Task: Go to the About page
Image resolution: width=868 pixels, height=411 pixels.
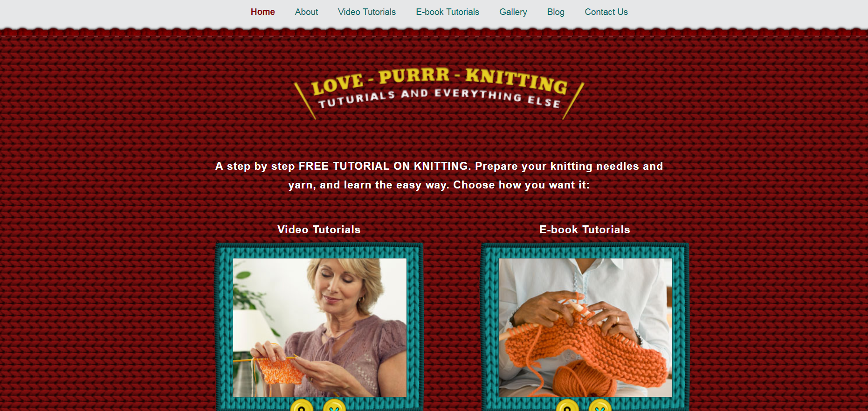Action: (x=306, y=12)
